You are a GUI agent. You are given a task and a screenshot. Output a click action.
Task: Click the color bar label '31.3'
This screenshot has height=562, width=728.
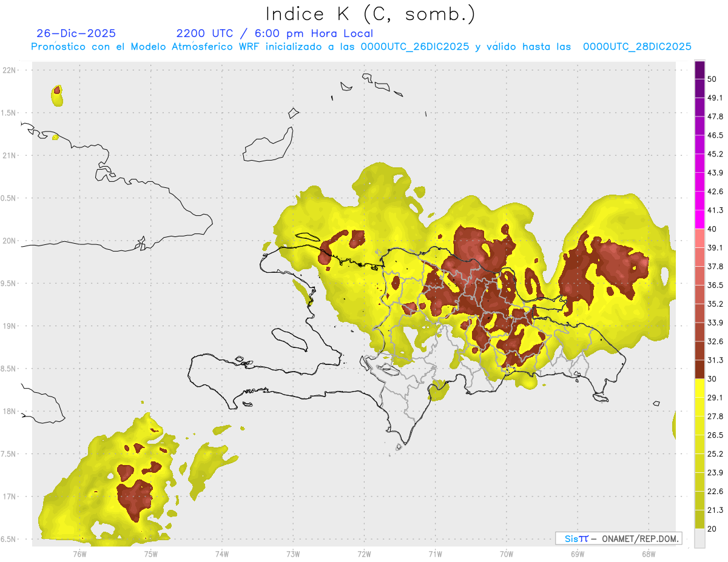click(x=715, y=360)
